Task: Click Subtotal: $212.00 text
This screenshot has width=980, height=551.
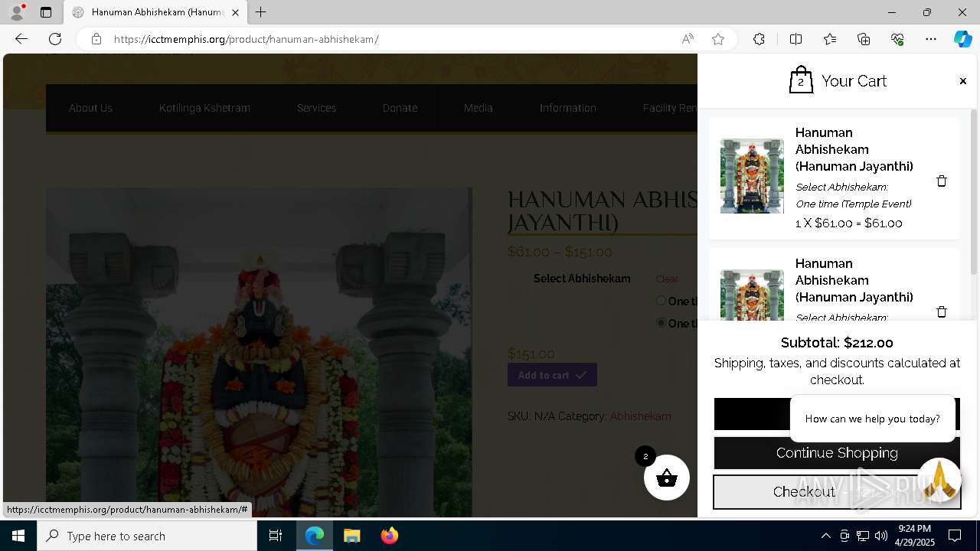Action: pyautogui.click(x=837, y=343)
